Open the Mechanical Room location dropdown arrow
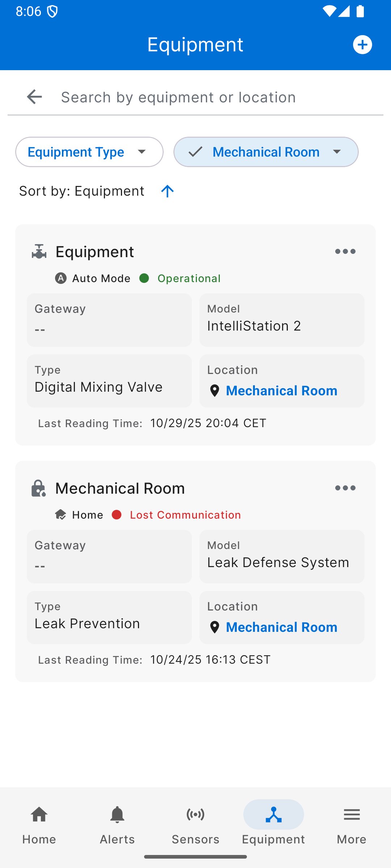 click(337, 152)
